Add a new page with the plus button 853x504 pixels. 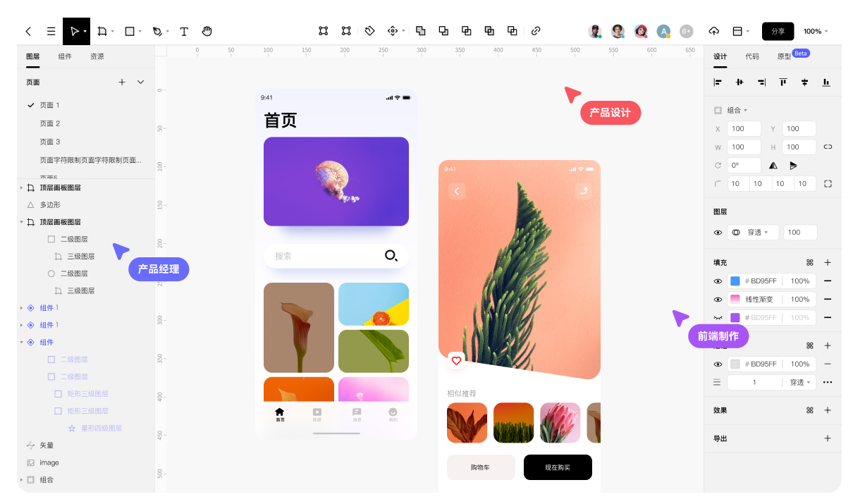[x=121, y=82]
